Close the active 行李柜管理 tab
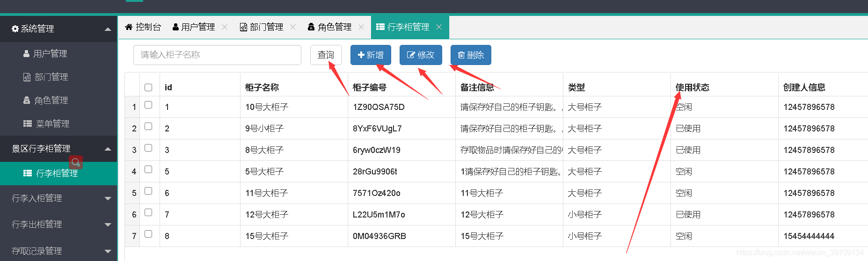The width and height of the screenshot is (868, 261). tap(439, 27)
